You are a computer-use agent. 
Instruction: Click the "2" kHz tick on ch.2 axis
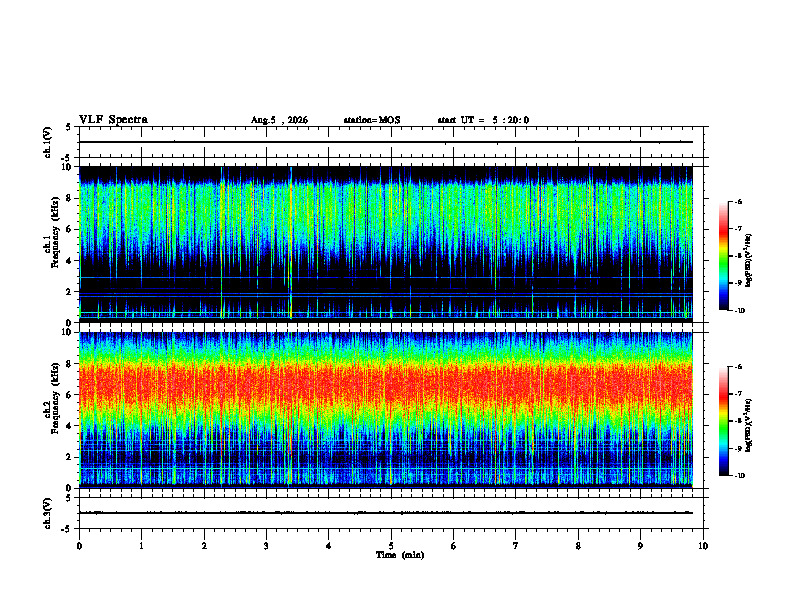[x=70, y=457]
